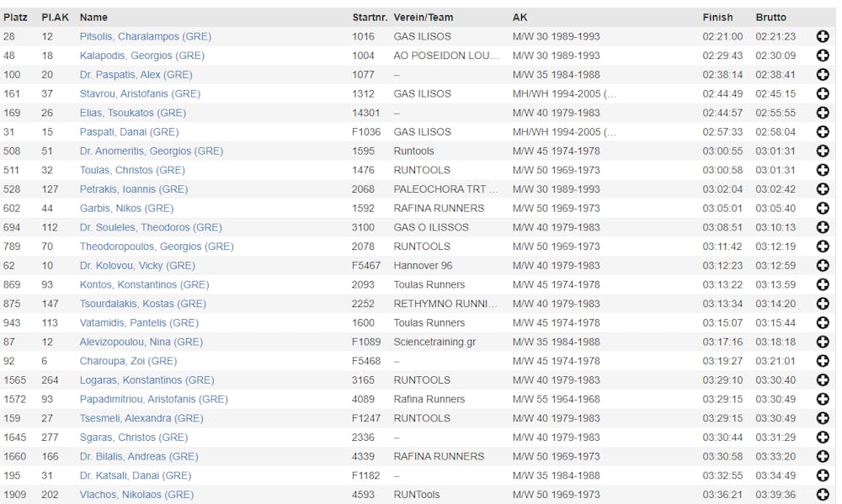This screenshot has height=504, width=842.
Task: Expand plus icon for Charoupa, Zoi row
Action: point(823,361)
